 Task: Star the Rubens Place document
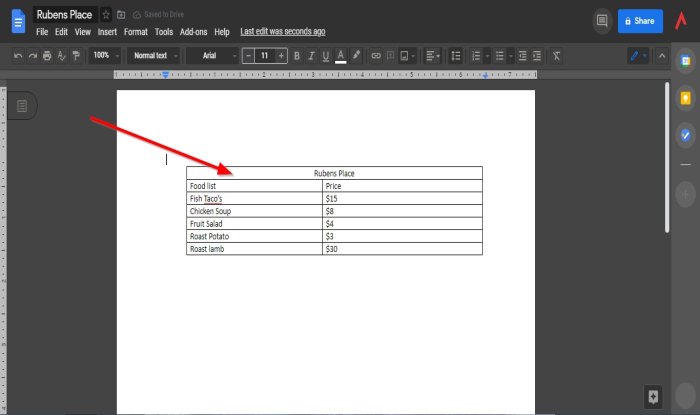click(106, 15)
